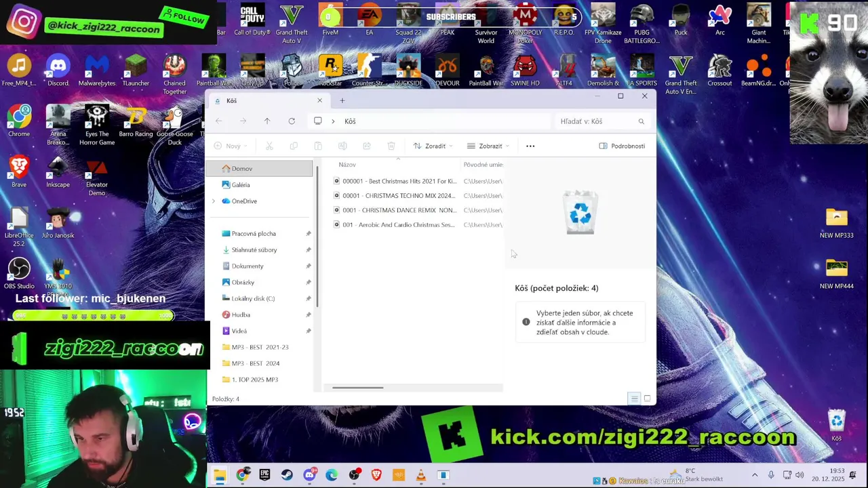Open the TLauncher desktop shortcut
This screenshot has width=868, height=488.
(x=136, y=71)
